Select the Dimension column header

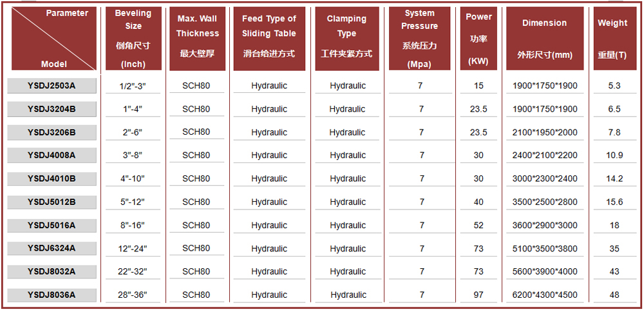545,38
